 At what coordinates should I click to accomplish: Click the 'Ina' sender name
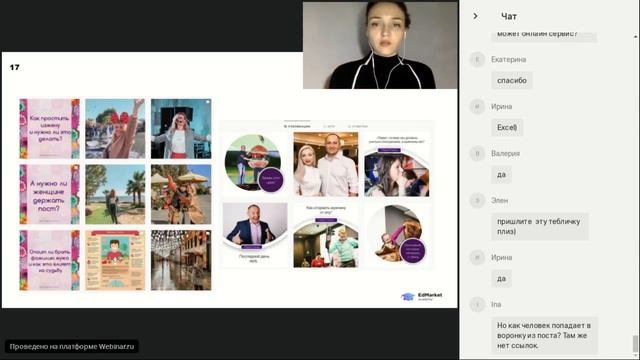point(496,304)
